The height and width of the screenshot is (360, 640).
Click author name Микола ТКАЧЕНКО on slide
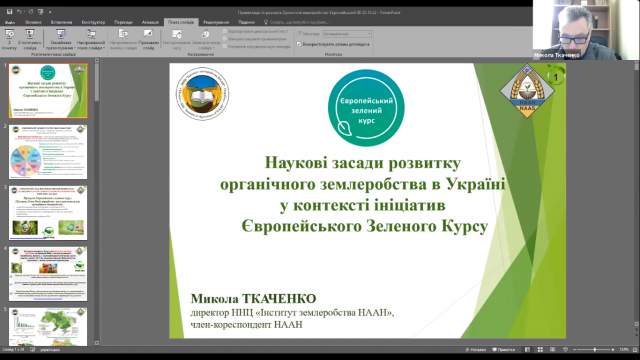[253, 299]
